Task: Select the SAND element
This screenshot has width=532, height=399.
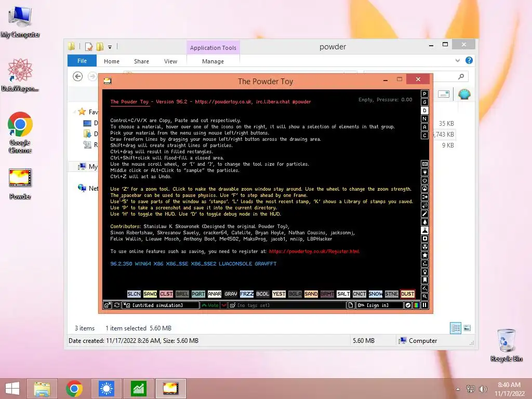Action: (311, 294)
